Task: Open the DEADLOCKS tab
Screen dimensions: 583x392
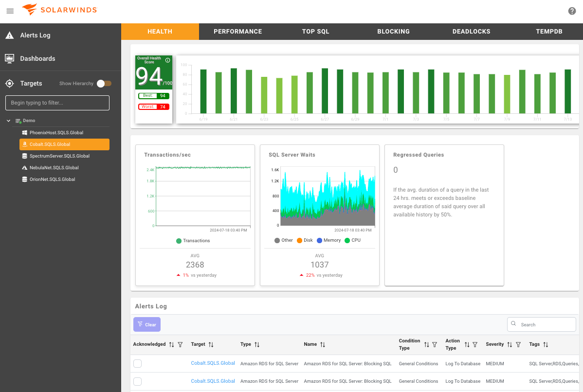Action: point(471,31)
